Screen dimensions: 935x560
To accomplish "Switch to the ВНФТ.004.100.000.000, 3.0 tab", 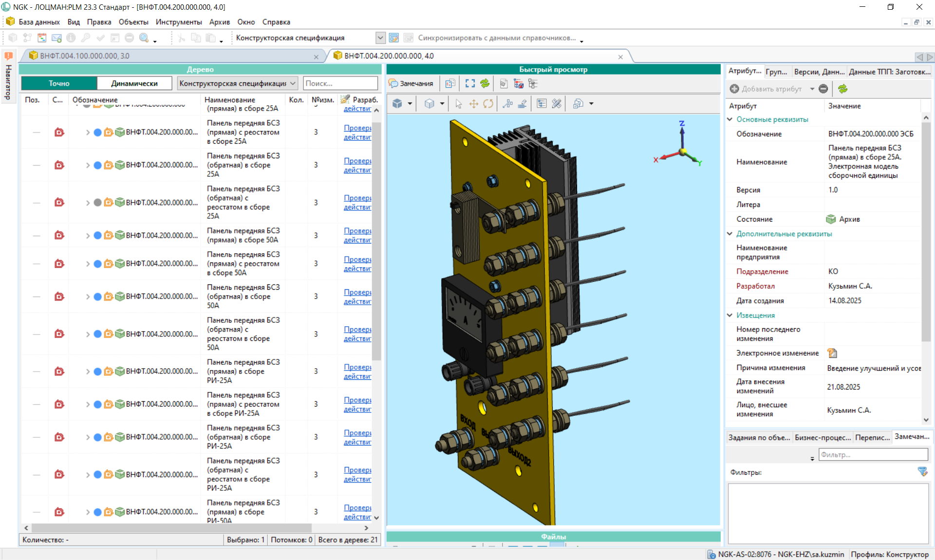I will point(85,56).
